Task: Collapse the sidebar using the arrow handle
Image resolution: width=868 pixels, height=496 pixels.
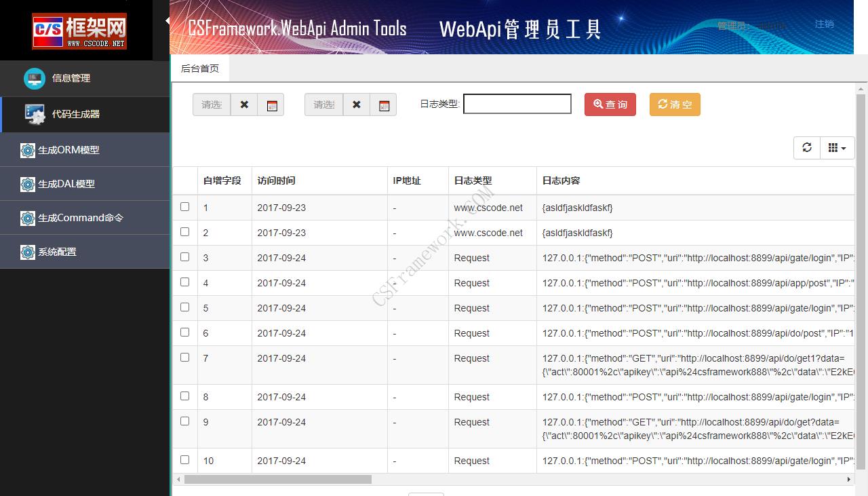Action: [167, 21]
